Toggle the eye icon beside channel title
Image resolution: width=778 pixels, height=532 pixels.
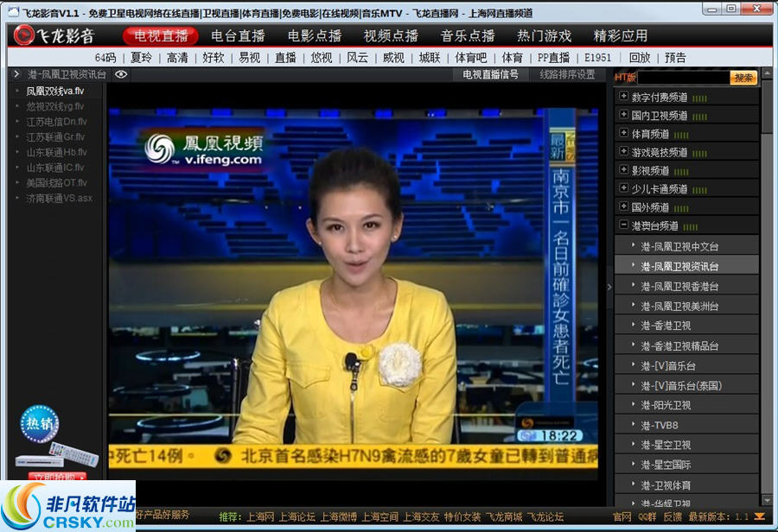pos(121,74)
